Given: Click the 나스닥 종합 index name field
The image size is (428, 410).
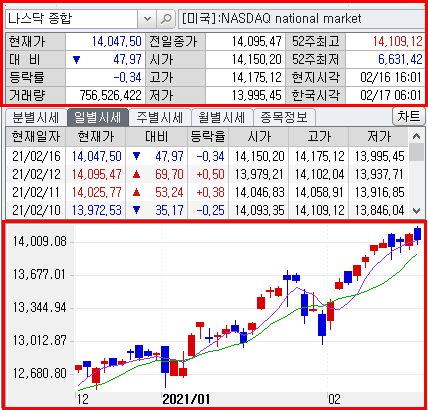Looking at the screenshot, I should (x=71, y=19).
